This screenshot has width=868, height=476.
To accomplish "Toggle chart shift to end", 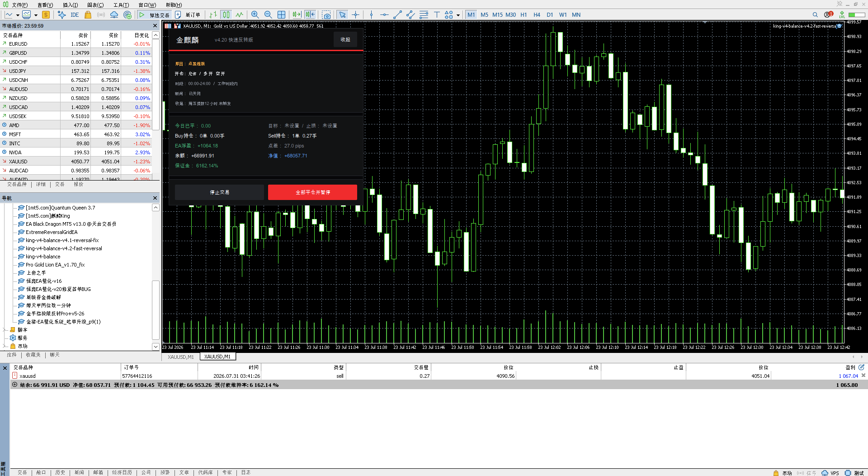I will pyautogui.click(x=310, y=15).
